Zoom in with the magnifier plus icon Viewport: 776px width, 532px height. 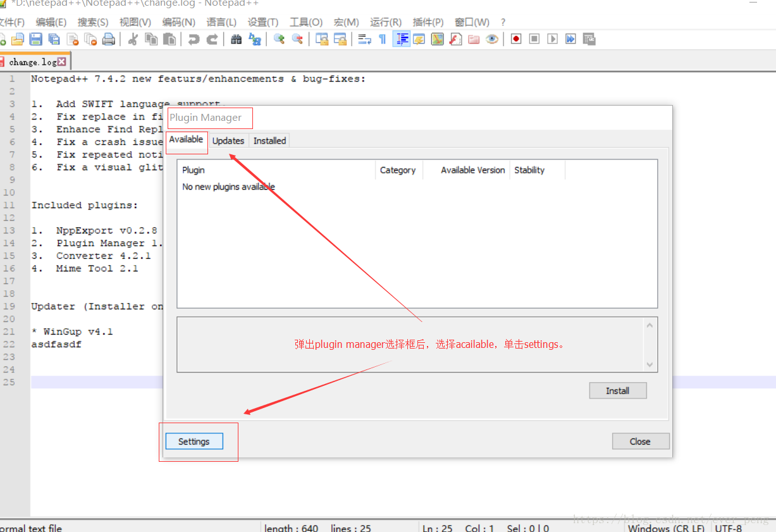pyautogui.click(x=279, y=39)
